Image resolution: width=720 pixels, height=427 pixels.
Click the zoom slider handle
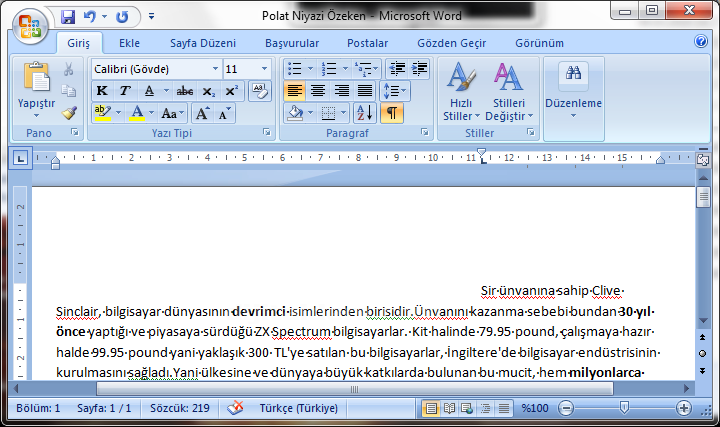point(624,407)
